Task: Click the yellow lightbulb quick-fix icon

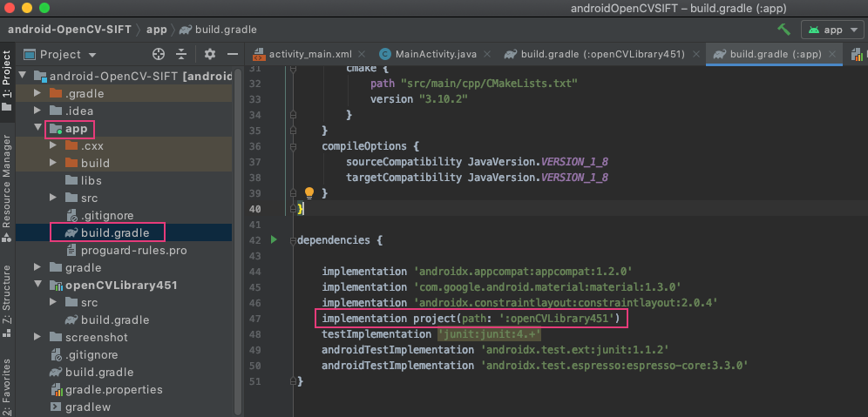Action: pyautogui.click(x=309, y=193)
